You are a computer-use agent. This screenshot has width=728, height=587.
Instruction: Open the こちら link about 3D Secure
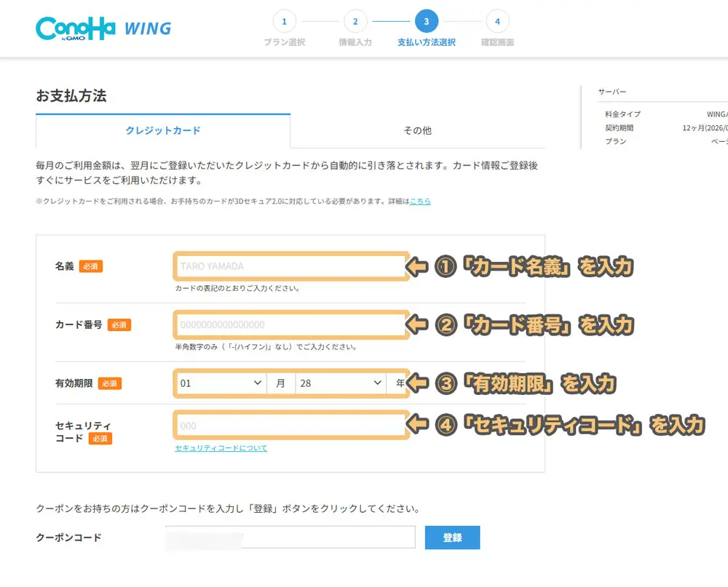pyautogui.click(x=420, y=202)
